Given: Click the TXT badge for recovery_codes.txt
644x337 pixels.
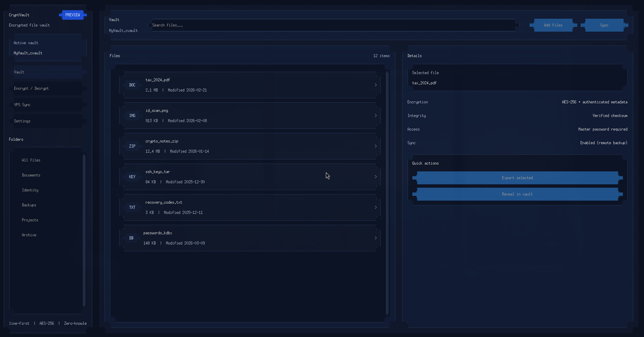Looking at the screenshot, I should (132, 207).
